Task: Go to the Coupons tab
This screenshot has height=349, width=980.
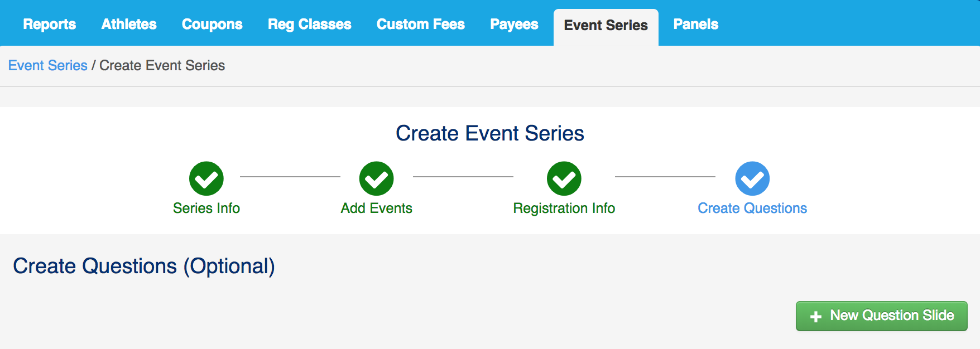Action: click(212, 25)
